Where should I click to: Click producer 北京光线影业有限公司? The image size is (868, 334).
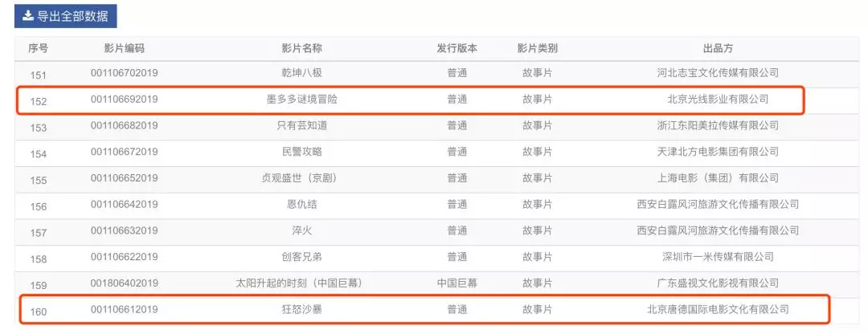718,100
